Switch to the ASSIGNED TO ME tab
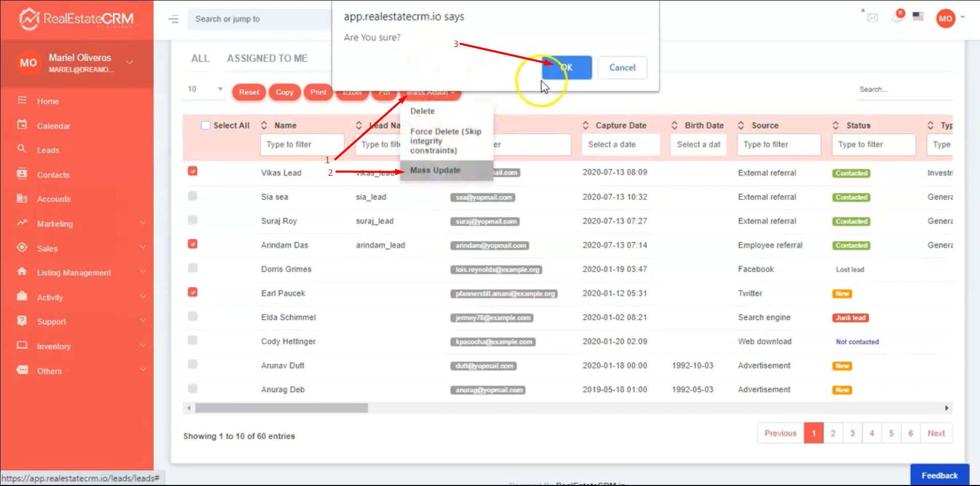The width and height of the screenshot is (980, 486). (267, 58)
